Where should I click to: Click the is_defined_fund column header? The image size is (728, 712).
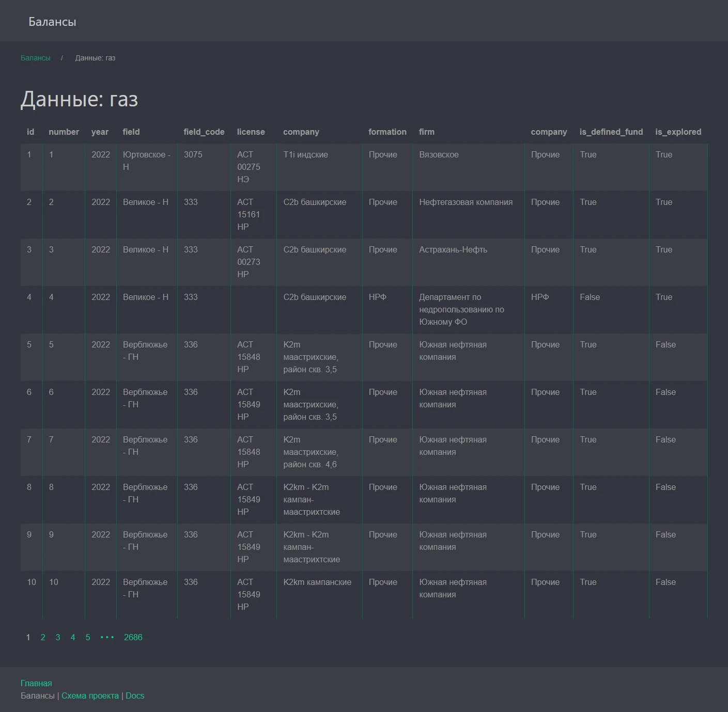(x=611, y=132)
